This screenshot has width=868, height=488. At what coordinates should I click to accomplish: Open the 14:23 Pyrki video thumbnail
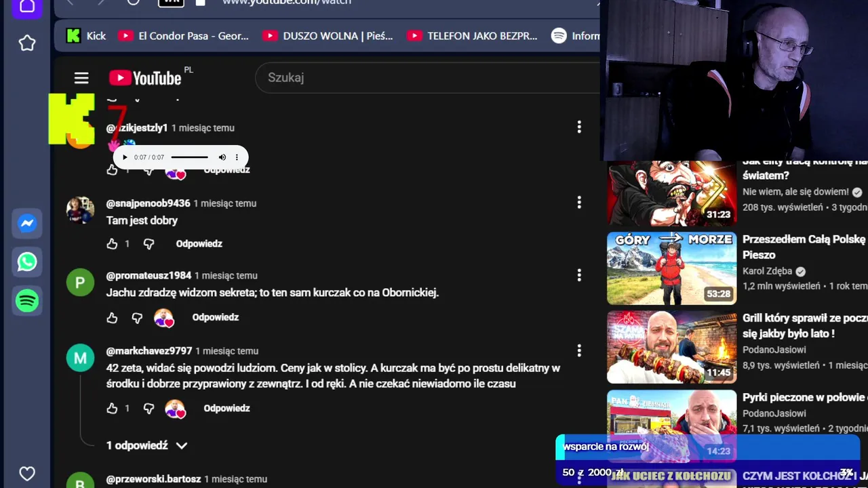[671, 426]
